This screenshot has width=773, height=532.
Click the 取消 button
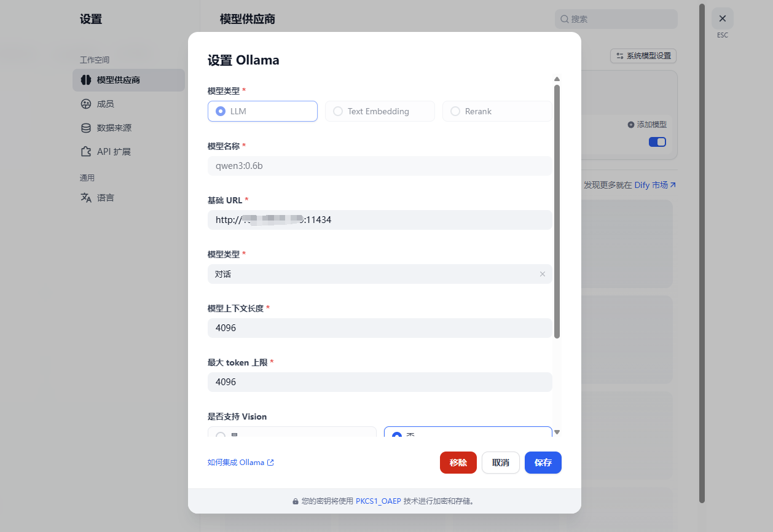501,463
